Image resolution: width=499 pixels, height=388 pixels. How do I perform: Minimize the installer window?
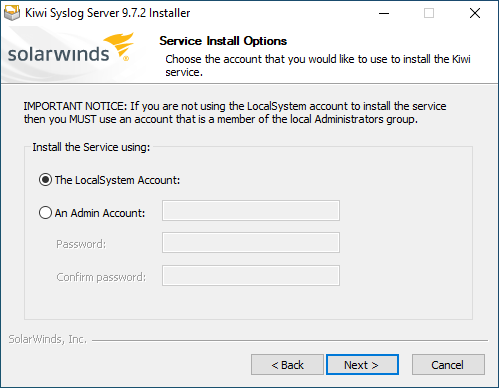[x=384, y=13]
